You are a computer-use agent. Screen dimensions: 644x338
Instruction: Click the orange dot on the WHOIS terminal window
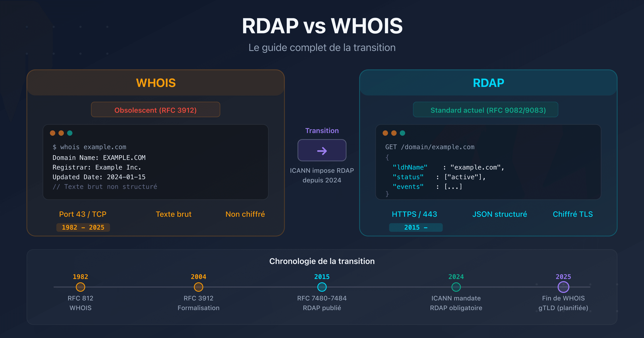click(x=61, y=133)
